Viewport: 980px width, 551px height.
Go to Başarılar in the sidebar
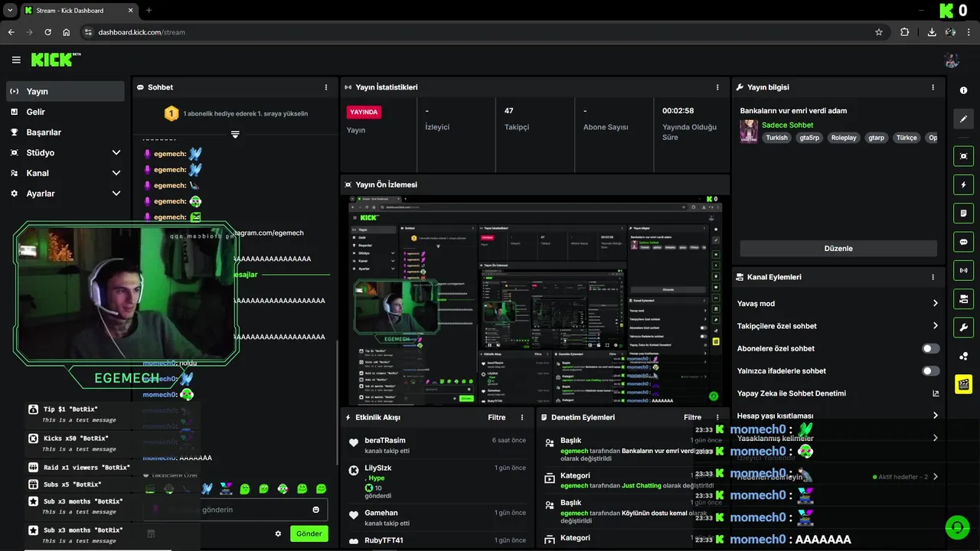coord(65,132)
